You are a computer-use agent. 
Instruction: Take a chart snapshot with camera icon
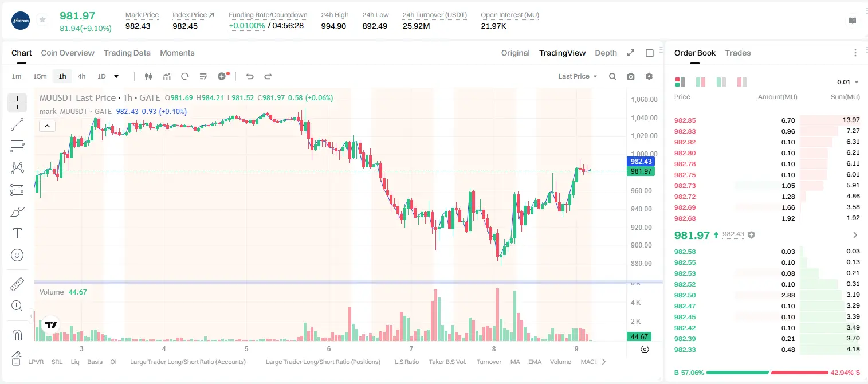631,76
